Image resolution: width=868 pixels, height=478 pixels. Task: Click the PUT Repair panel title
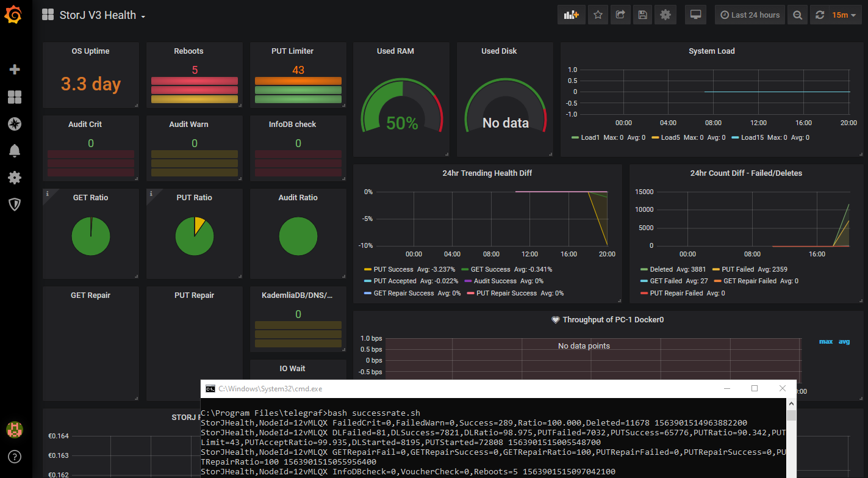(x=194, y=295)
